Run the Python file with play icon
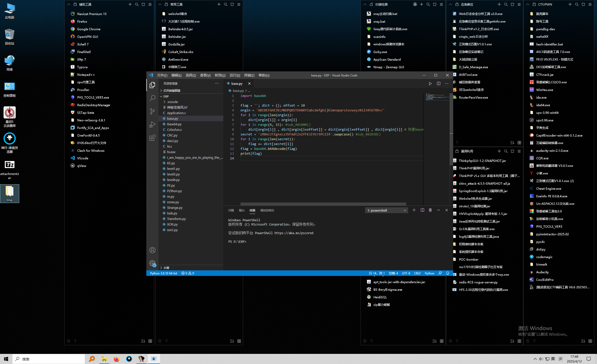This screenshot has height=364, width=597. point(430,84)
